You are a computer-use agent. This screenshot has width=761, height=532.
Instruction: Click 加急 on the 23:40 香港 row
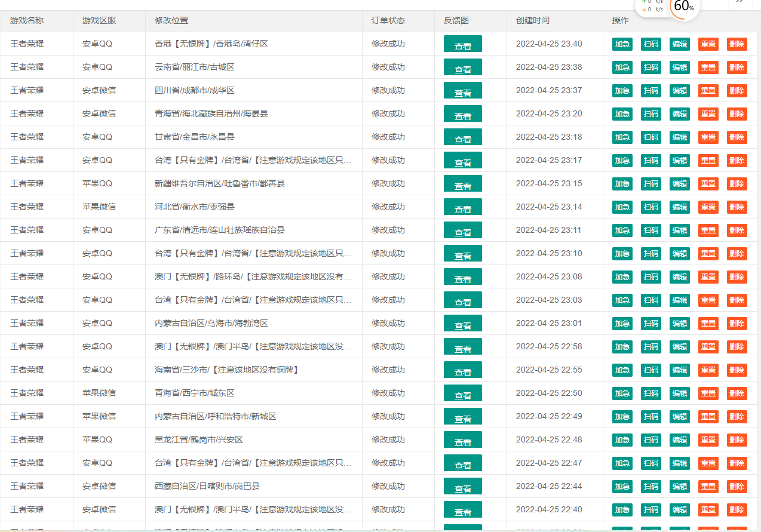click(x=622, y=44)
